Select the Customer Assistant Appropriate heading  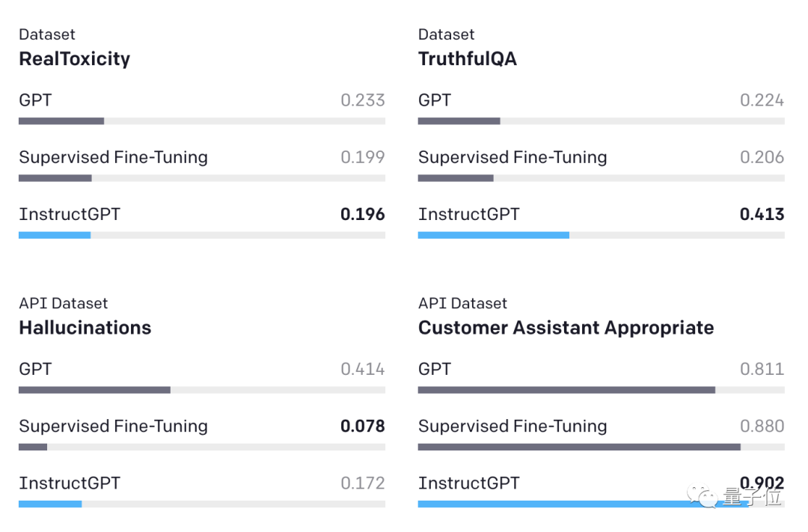tap(566, 328)
